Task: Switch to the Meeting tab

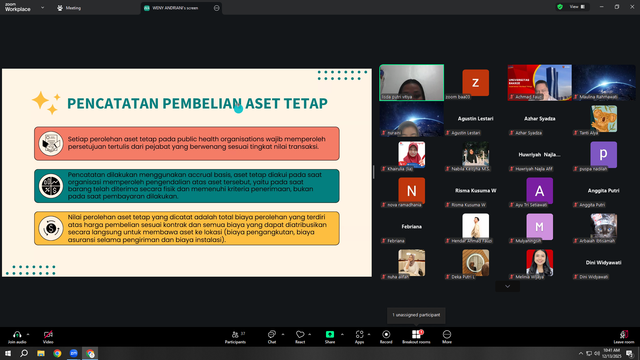Action: 69,8
